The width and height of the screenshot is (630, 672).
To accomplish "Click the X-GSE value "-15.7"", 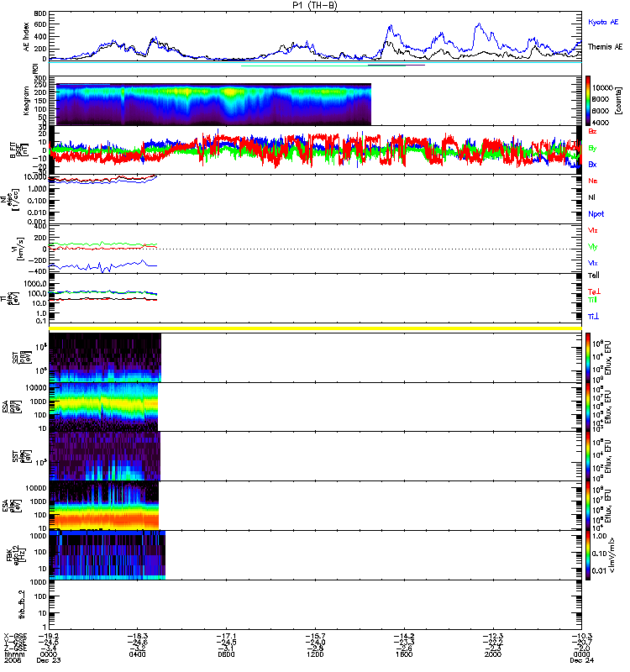I will pos(315,637).
